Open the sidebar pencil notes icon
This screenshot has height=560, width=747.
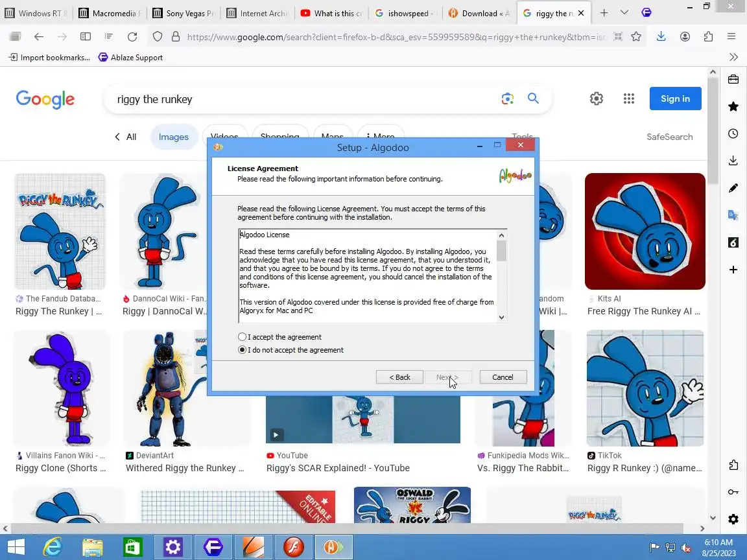click(x=733, y=188)
